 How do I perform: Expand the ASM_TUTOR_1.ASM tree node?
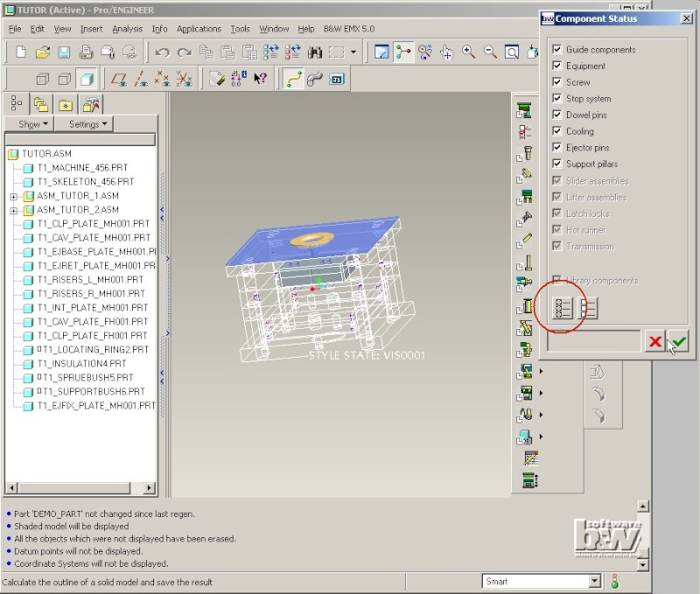(x=14, y=196)
